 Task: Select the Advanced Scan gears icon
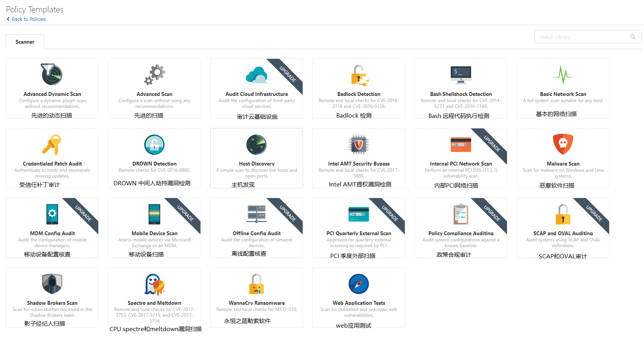pos(154,74)
